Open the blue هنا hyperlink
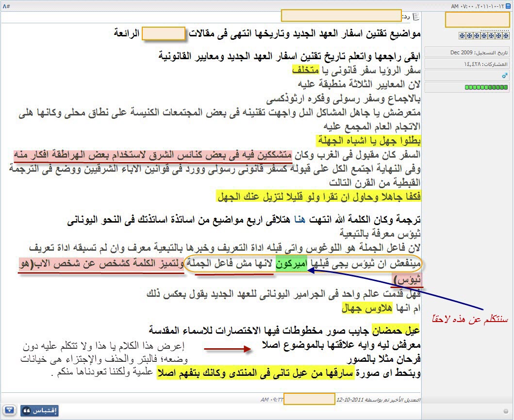 pyautogui.click(x=301, y=220)
